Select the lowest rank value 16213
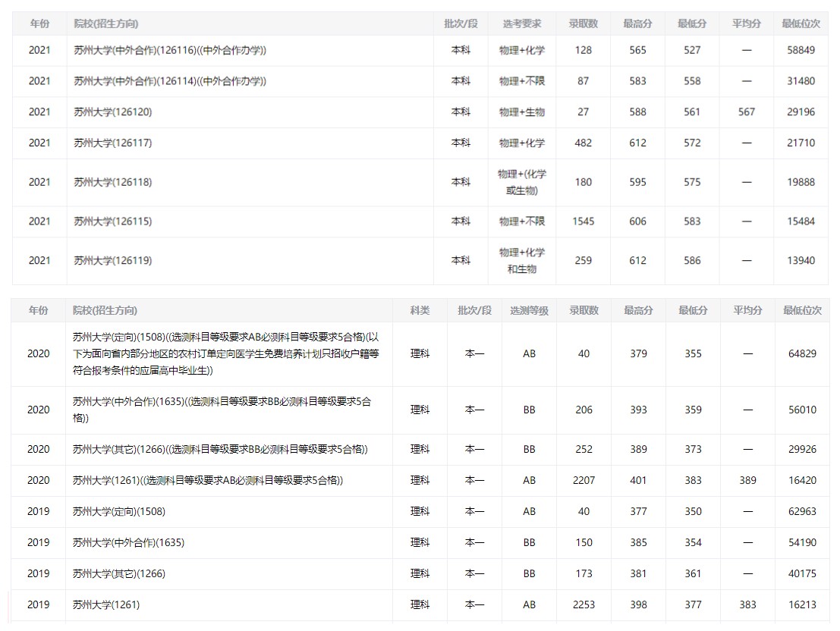The width and height of the screenshot is (840, 631). (802, 604)
